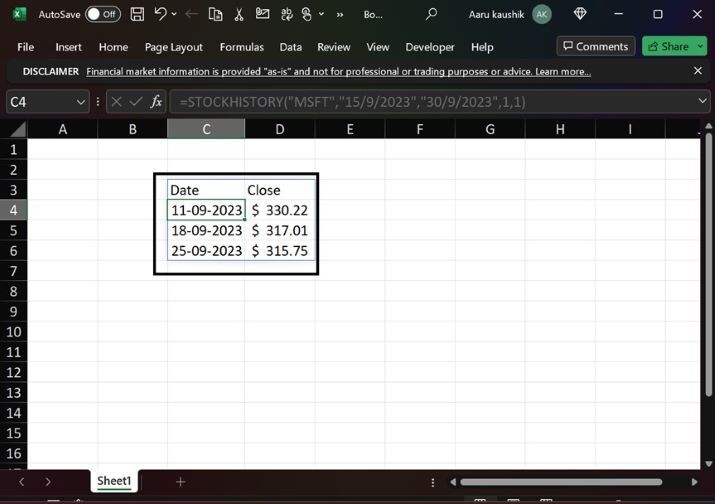This screenshot has height=504, width=715.
Task: Click the diamond premium icon
Action: [580, 14]
